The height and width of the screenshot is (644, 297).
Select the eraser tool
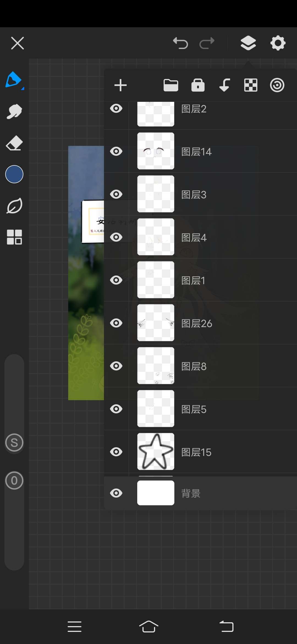pos(14,143)
